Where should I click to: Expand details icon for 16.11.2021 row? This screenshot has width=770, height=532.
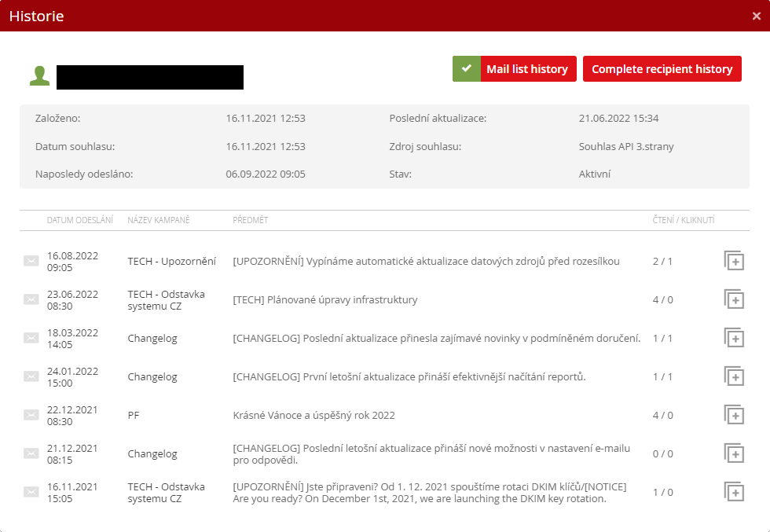734,492
